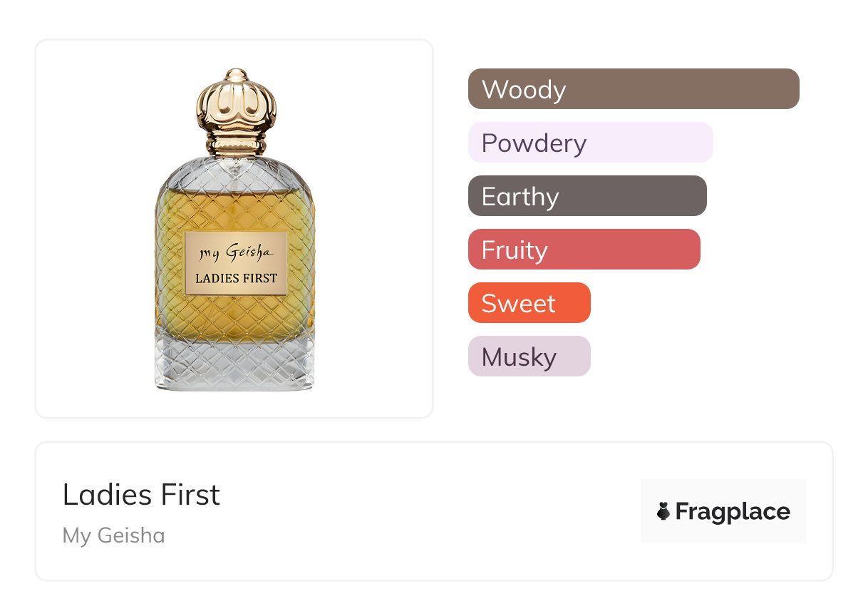Select the Powdery accord bar
This screenshot has width=868, height=616.
[590, 143]
